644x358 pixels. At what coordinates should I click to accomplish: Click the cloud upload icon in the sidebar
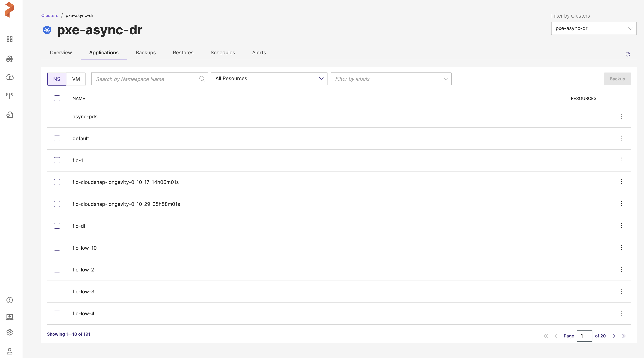tap(9, 77)
